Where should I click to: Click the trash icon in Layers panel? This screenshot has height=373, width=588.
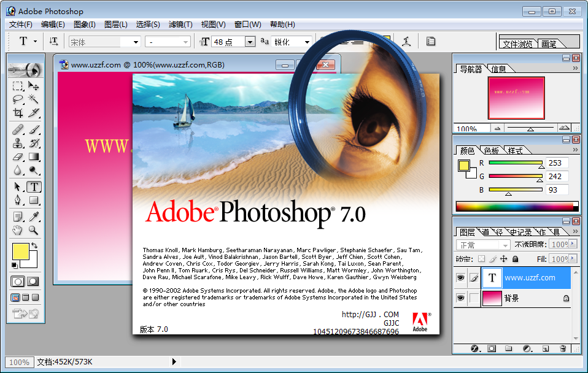(562, 348)
